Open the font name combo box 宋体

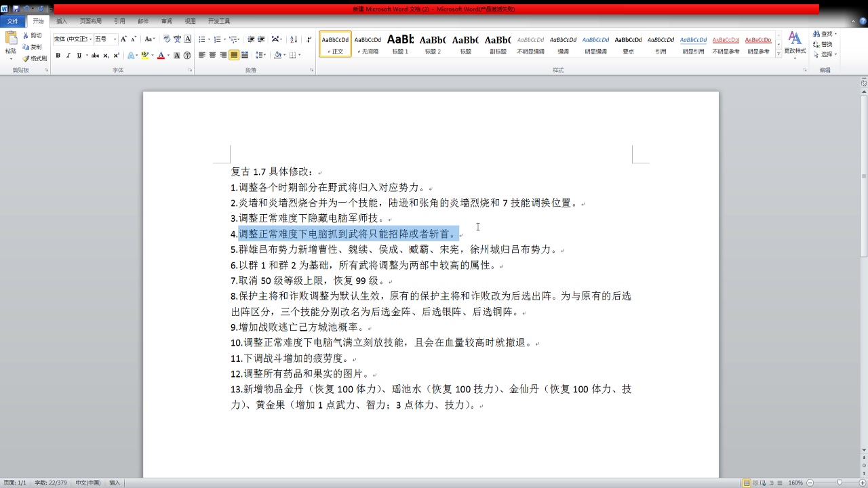(72, 39)
